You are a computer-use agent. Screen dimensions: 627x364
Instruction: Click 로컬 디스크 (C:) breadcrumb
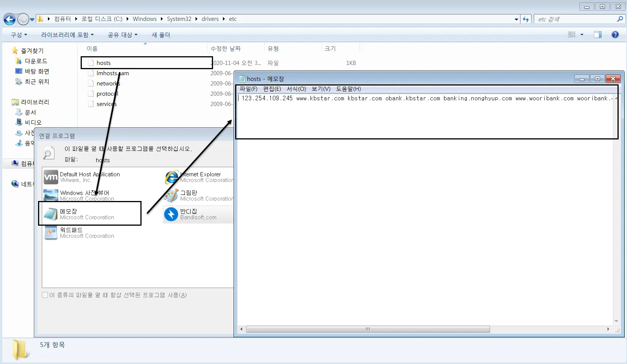point(102,19)
